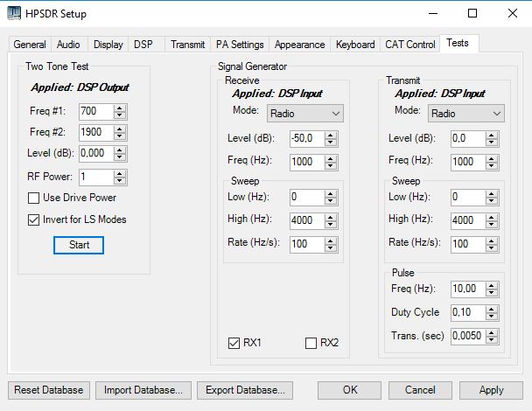Screen dimensions: 532x411
Task: Increase Freq #2 with up arrow
Action: pyautogui.click(x=119, y=129)
